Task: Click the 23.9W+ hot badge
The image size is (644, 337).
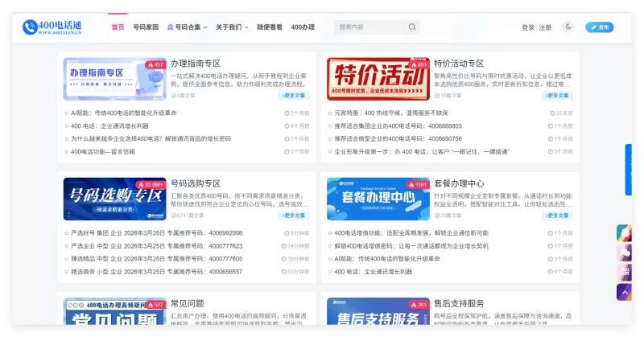Action: (x=151, y=185)
